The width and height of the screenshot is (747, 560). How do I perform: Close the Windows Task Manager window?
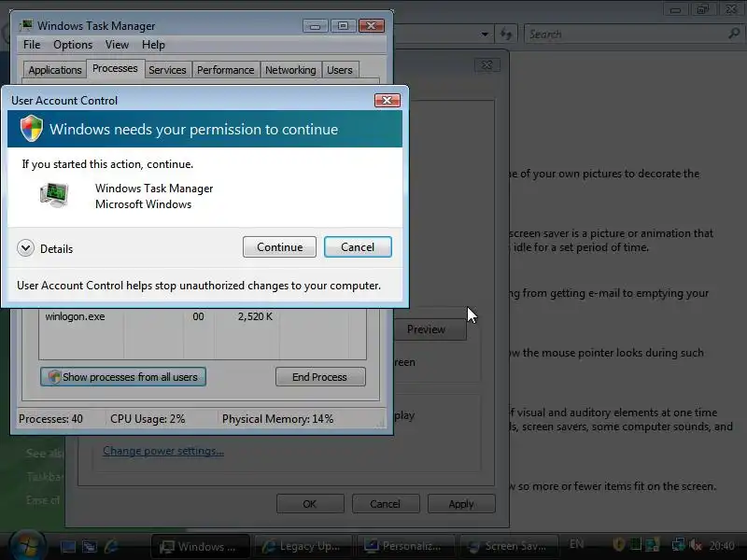click(371, 26)
